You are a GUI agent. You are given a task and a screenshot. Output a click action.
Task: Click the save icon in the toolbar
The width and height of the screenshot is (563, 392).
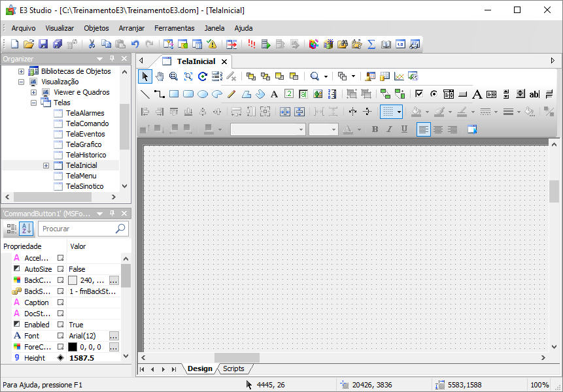coord(43,44)
